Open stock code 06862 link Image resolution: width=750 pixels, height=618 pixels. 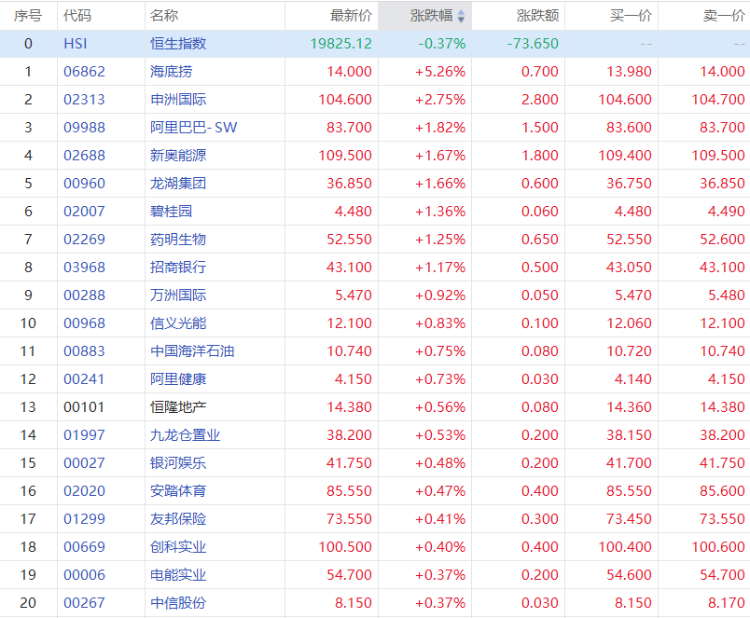click(x=84, y=72)
